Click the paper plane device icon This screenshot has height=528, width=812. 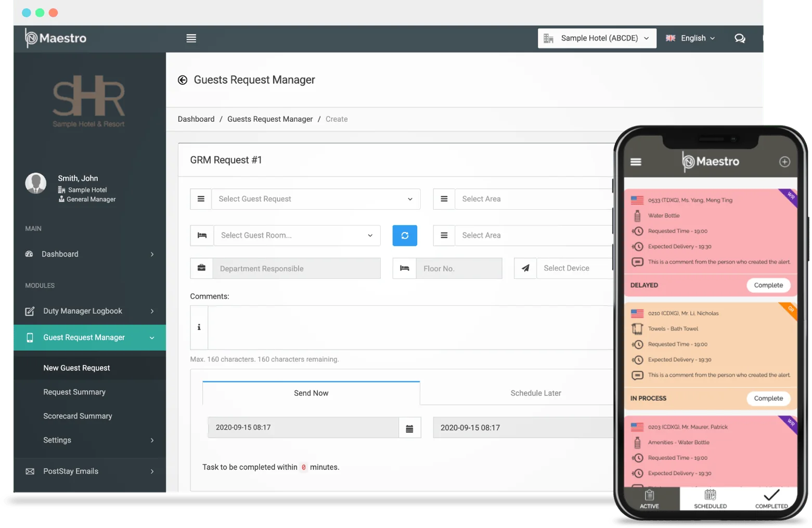[x=525, y=268]
